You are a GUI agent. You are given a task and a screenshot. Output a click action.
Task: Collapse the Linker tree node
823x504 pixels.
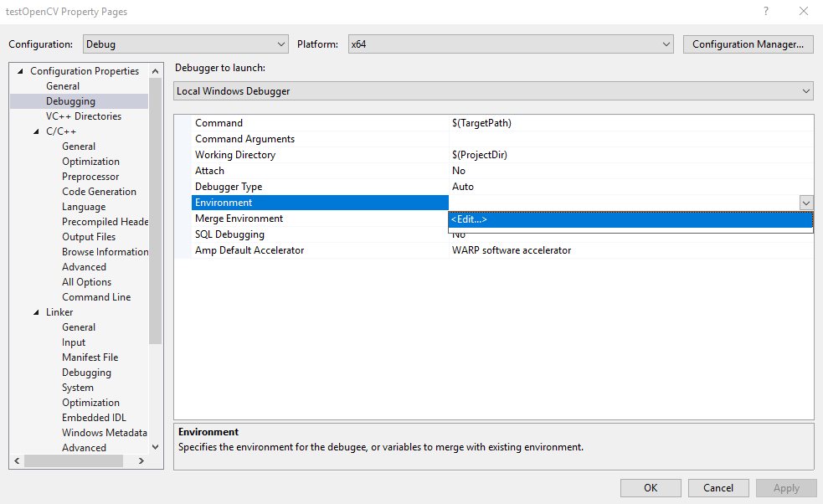click(x=36, y=312)
